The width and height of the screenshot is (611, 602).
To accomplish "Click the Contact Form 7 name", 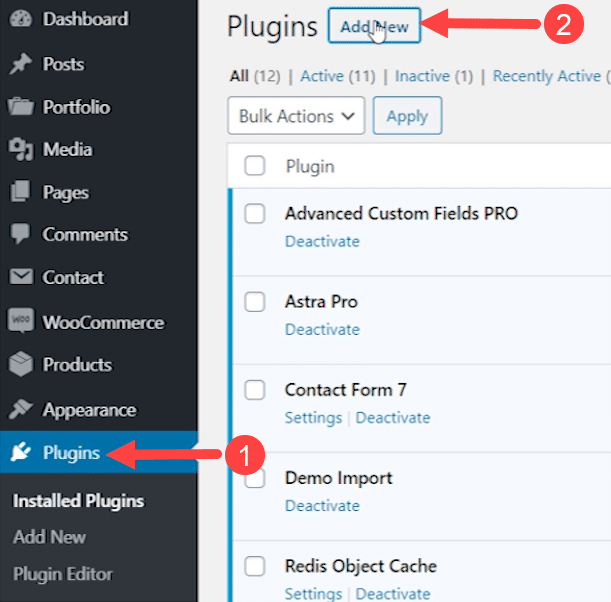I will [346, 390].
